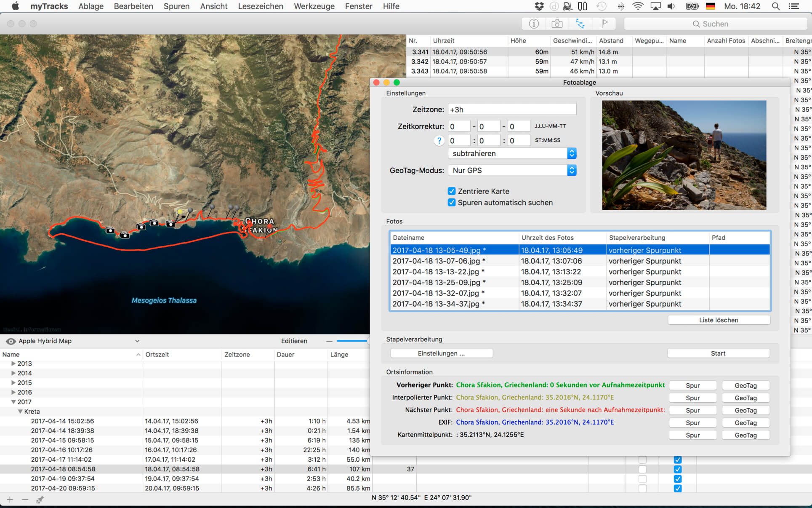The height and width of the screenshot is (508, 812).
Task: Open GeoTag-Modus Nur GPS dropdown
Action: (512, 170)
